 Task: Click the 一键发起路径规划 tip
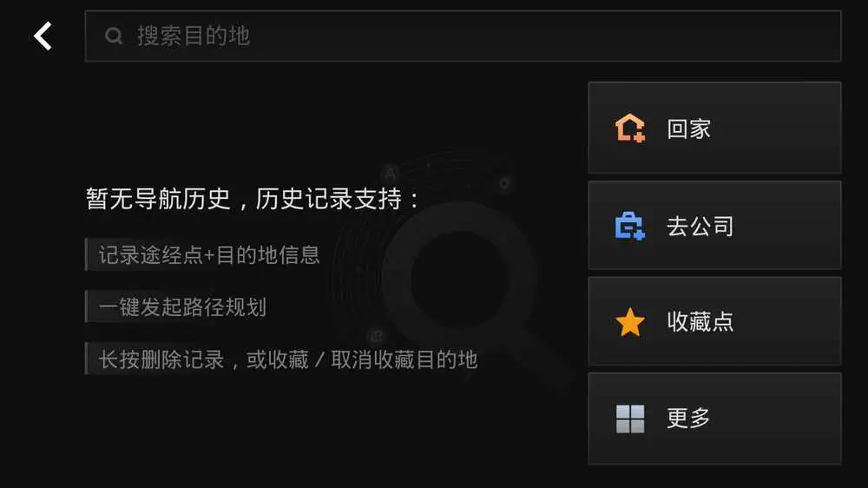pyautogui.click(x=182, y=307)
